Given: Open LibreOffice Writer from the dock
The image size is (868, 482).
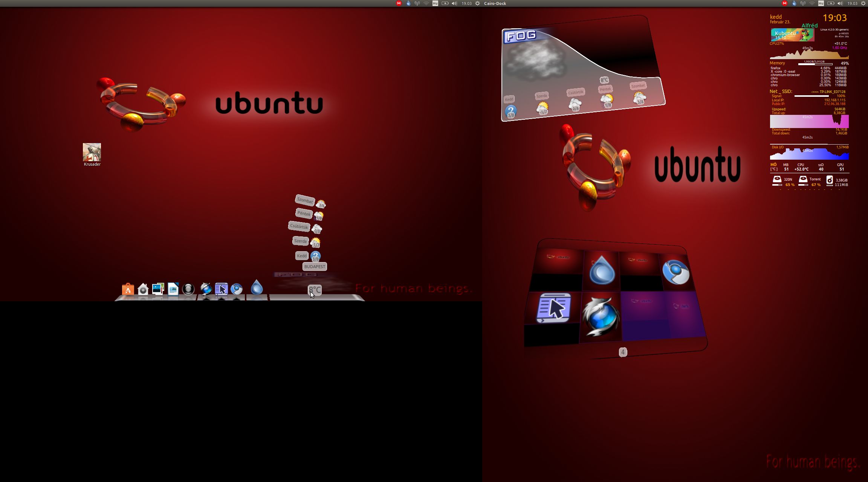Looking at the screenshot, I should tap(173, 289).
